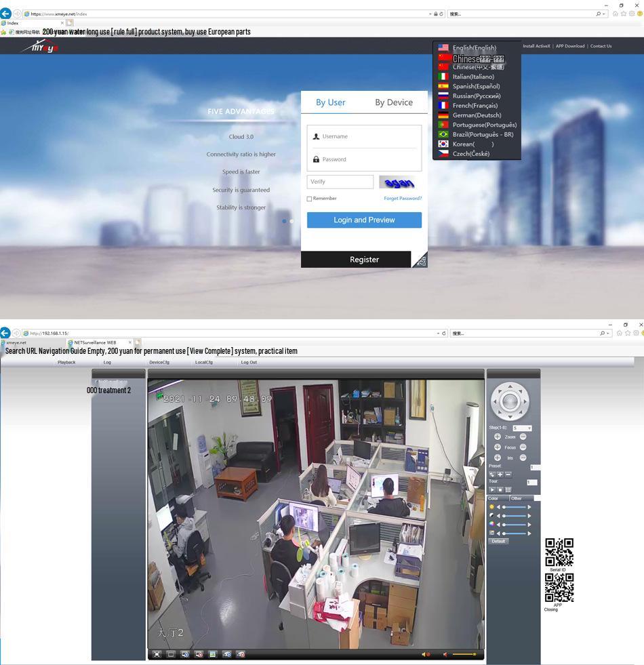Viewport: 644px width, 665px height.
Task: Open the DeviceCfg menu
Action: pos(159,362)
